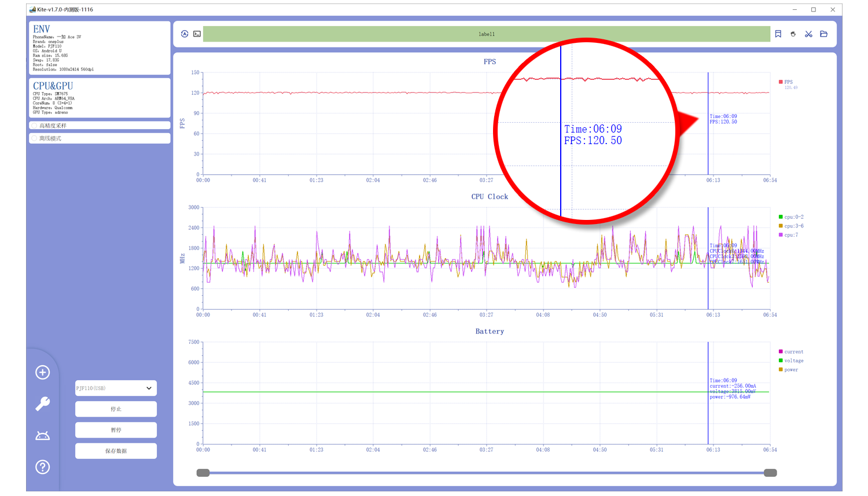This screenshot has width=868, height=496.
Task: Click the hand icon in the top toolbar
Action: click(793, 34)
